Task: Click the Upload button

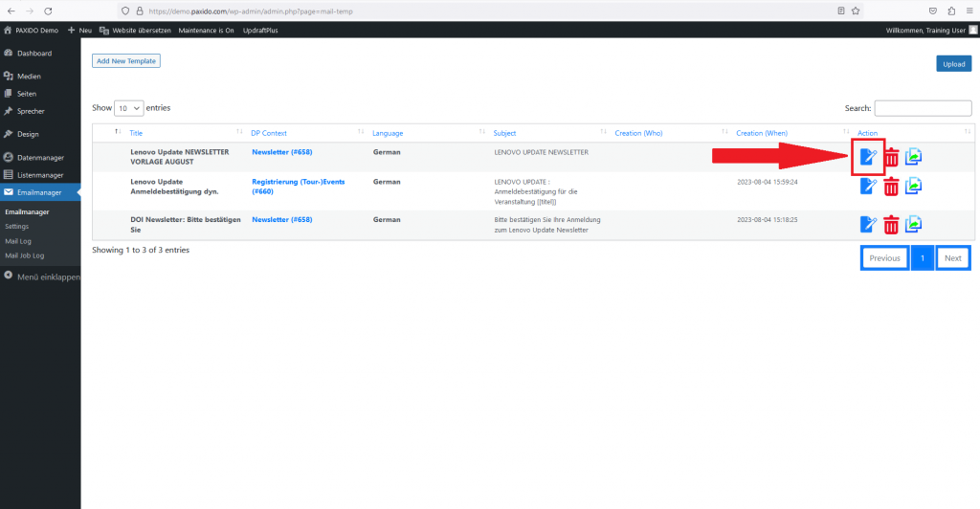Action: (953, 64)
